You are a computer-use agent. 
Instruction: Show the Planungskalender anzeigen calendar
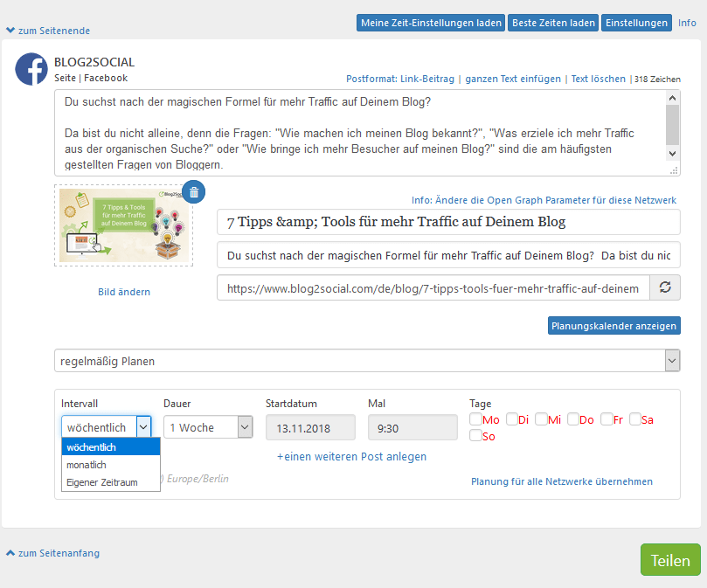click(x=614, y=326)
